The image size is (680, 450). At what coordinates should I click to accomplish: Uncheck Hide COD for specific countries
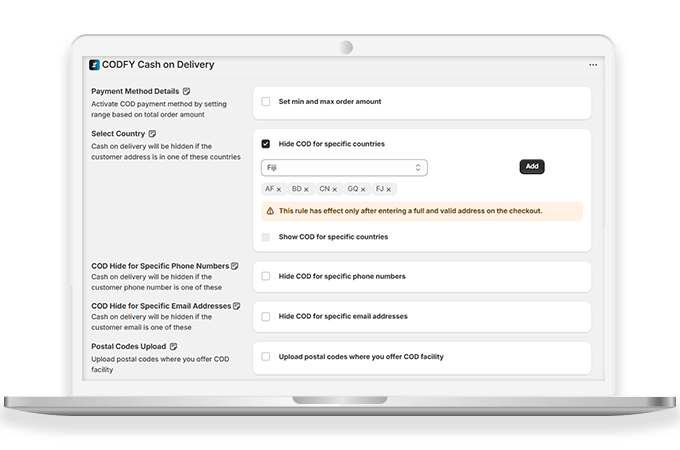coord(266,144)
